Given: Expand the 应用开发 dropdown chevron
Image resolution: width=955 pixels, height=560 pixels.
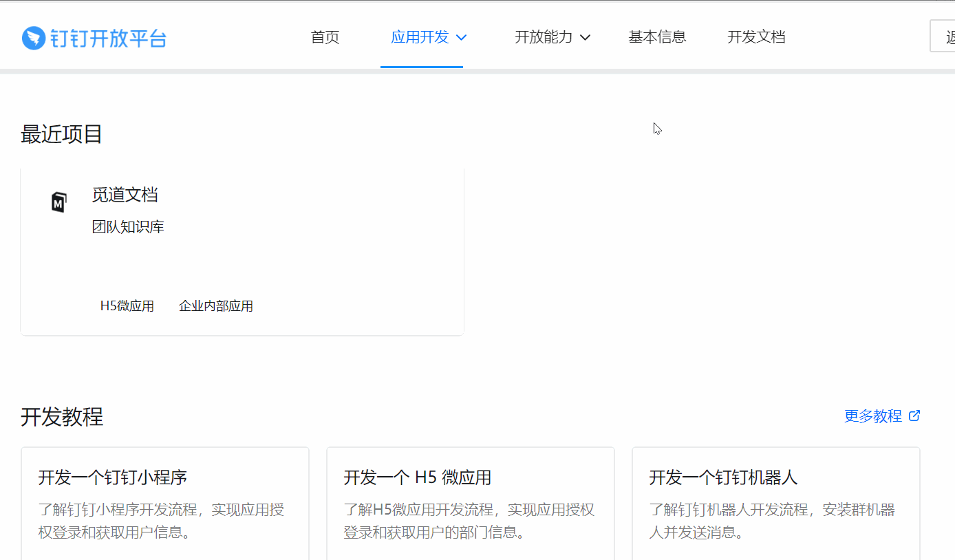Looking at the screenshot, I should click(462, 37).
